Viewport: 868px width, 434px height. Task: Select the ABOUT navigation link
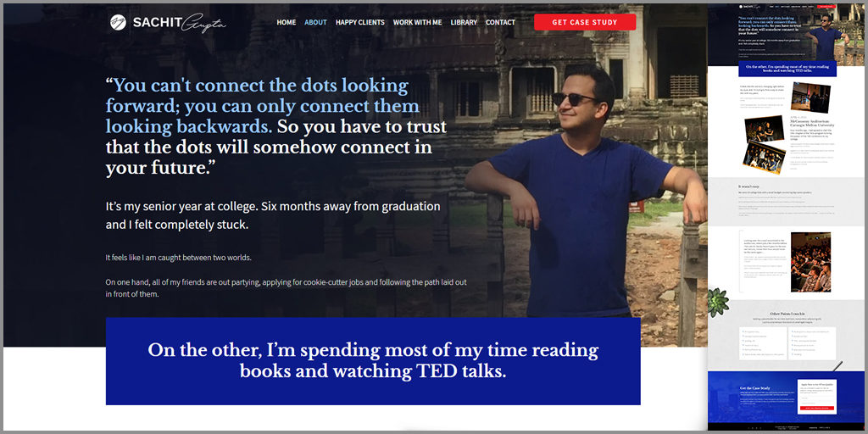tap(315, 23)
